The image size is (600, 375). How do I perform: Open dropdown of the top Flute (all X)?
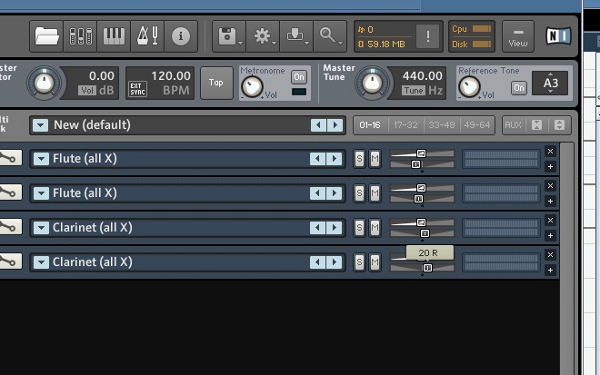[x=41, y=159]
